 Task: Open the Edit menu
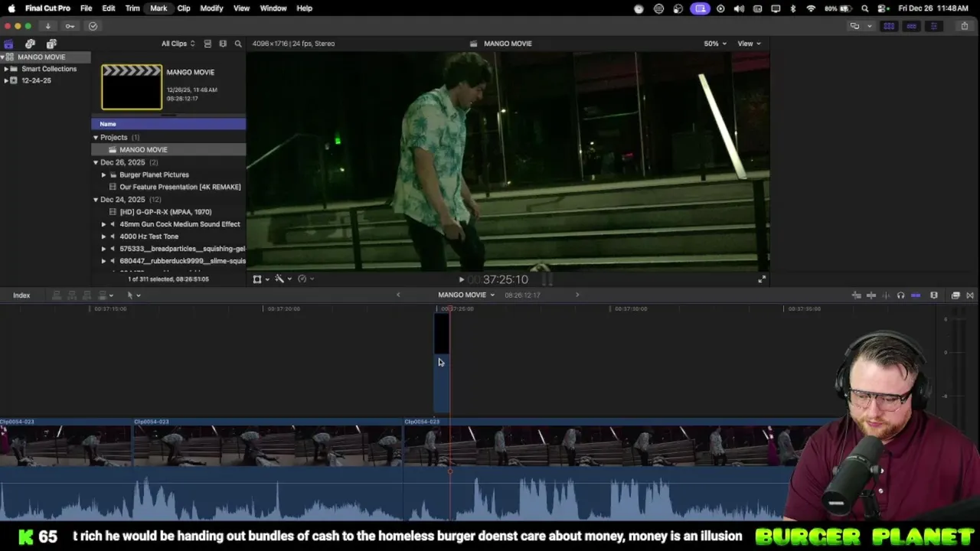pyautogui.click(x=109, y=8)
